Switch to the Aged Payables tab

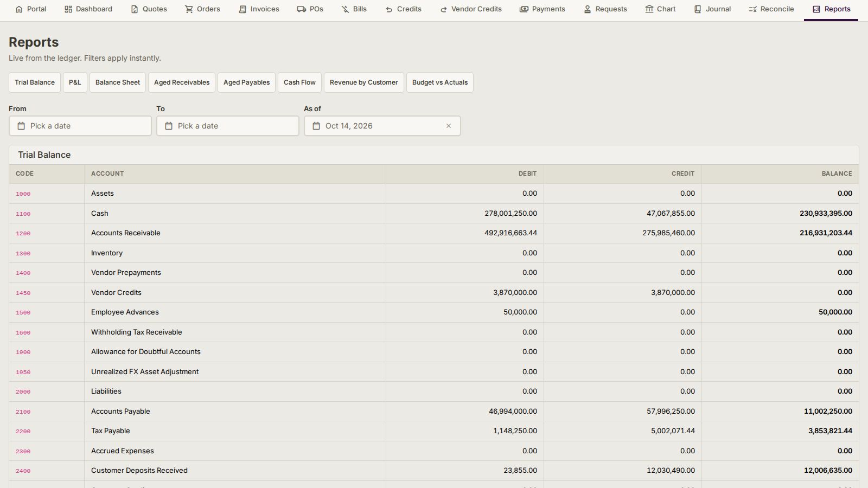[x=247, y=82]
